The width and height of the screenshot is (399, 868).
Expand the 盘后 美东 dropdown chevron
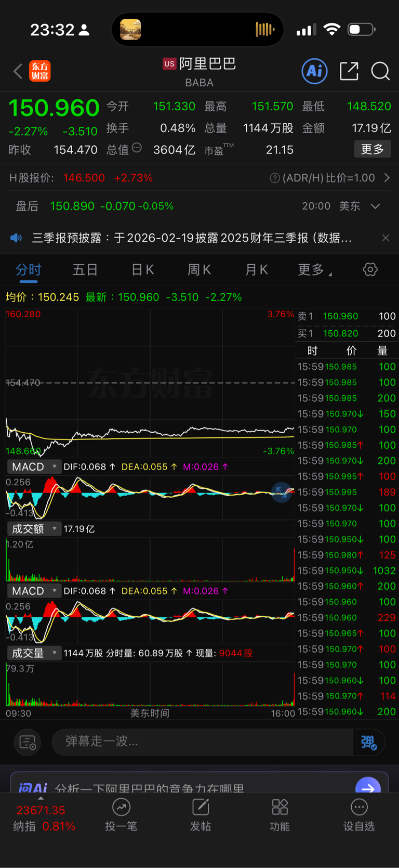[x=375, y=206]
